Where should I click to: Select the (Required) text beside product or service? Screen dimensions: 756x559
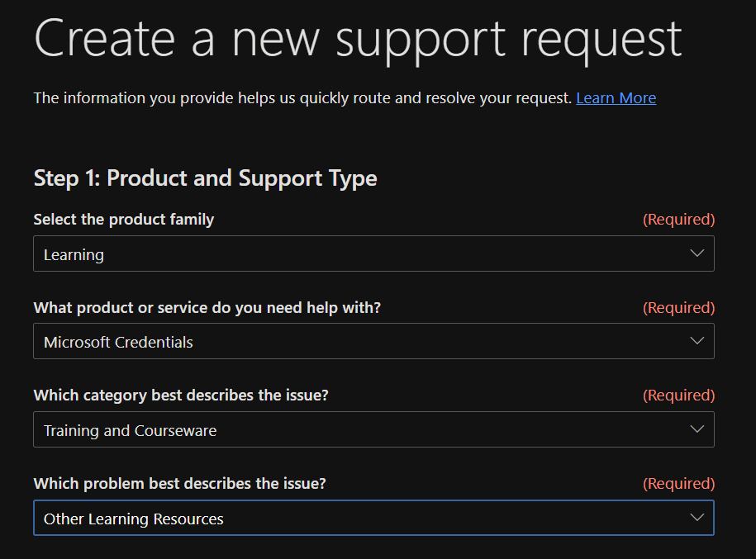[x=679, y=307]
